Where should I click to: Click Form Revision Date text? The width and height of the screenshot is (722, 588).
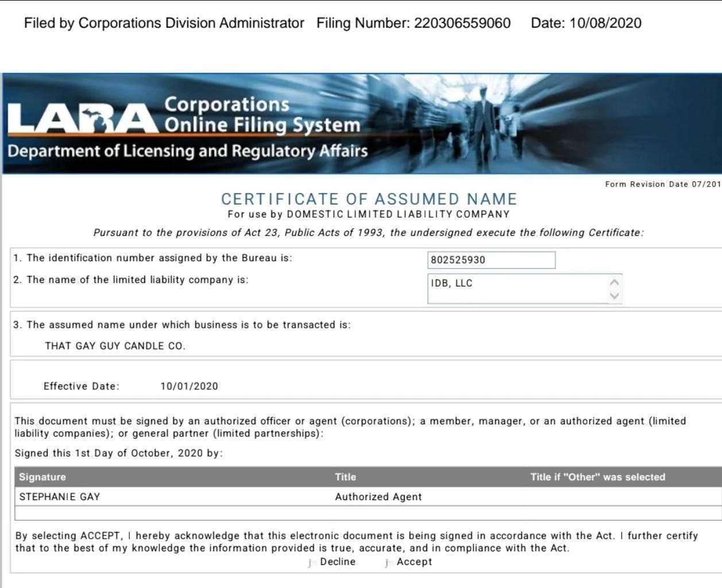point(663,184)
